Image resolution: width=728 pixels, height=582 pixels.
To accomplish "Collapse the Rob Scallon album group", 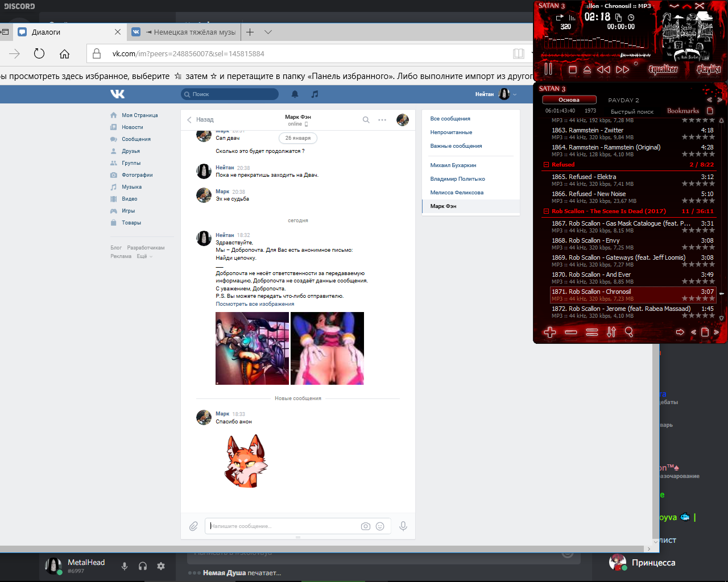I will click(546, 211).
